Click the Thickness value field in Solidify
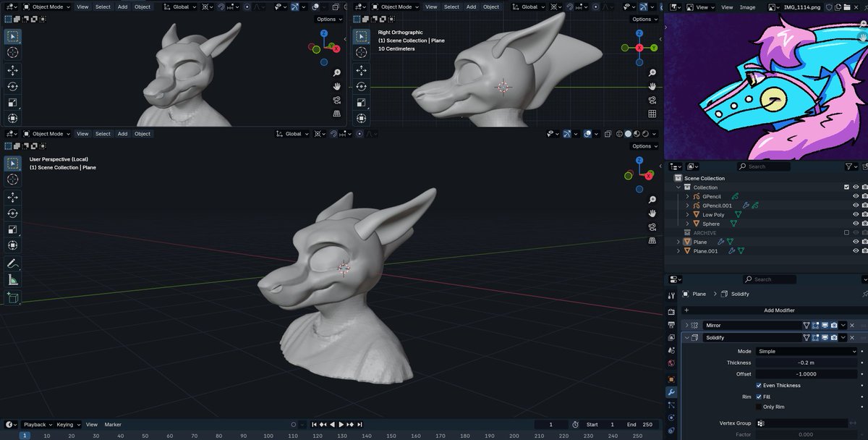868x440 pixels. 807,362
